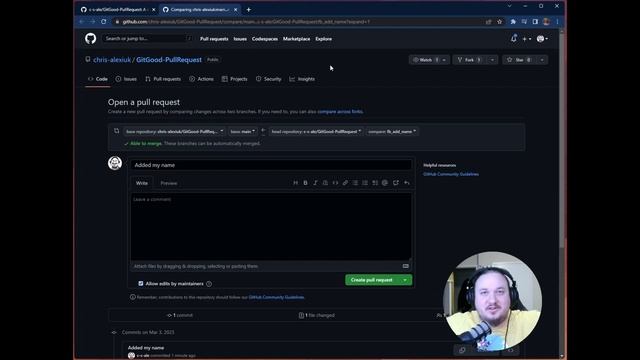Open the user avatar profile menu
Screen dimensions: 640x360
point(542,39)
